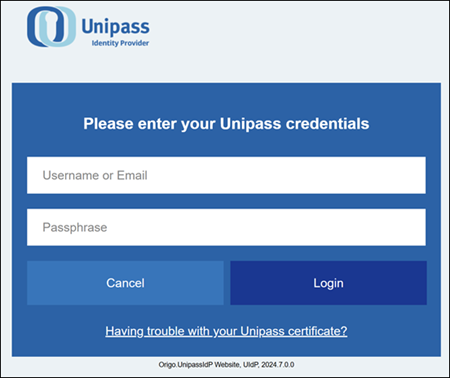Click the dark navy Login button
This screenshot has width=450, height=378.
click(328, 283)
